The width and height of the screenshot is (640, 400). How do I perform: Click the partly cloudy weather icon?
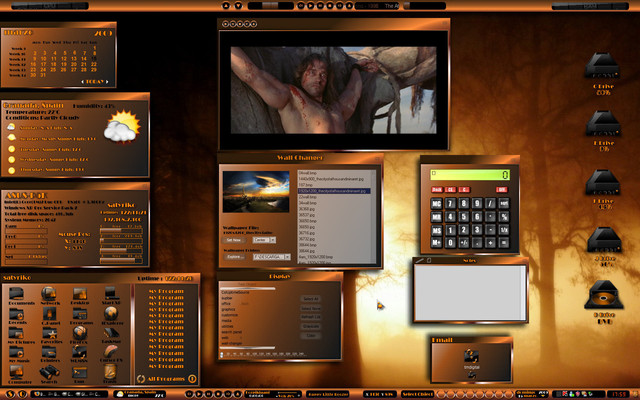122,127
